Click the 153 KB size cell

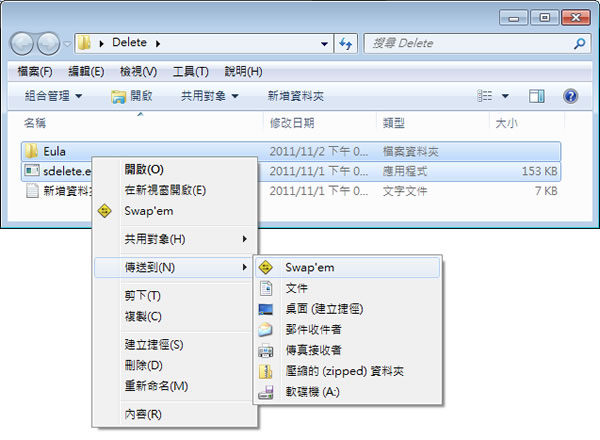pos(540,171)
